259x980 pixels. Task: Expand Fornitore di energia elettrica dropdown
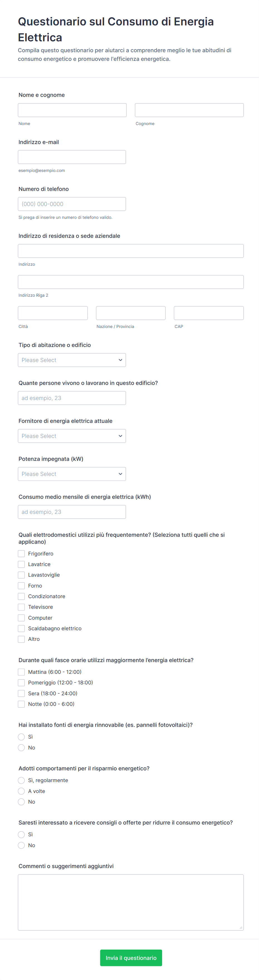[72, 436]
